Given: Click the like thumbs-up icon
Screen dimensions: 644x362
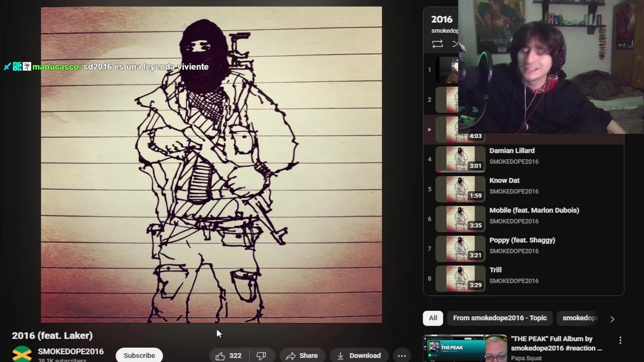Looking at the screenshot, I should (x=220, y=355).
